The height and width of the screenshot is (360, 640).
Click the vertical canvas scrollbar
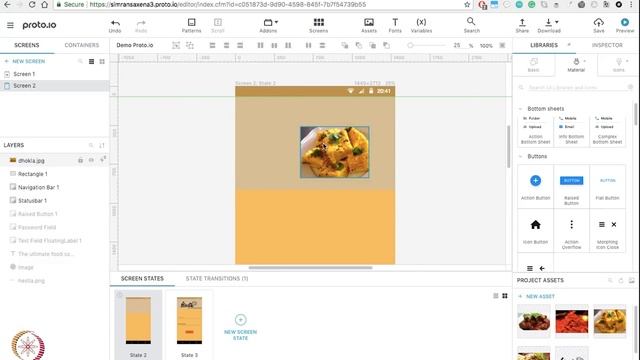tap(509, 147)
